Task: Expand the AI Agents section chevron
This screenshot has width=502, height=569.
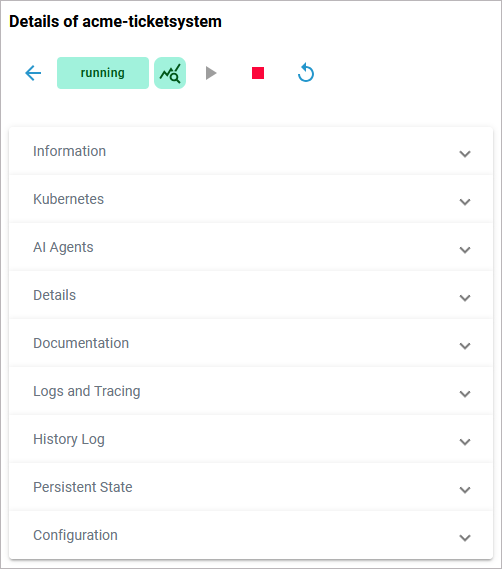Action: tap(465, 250)
